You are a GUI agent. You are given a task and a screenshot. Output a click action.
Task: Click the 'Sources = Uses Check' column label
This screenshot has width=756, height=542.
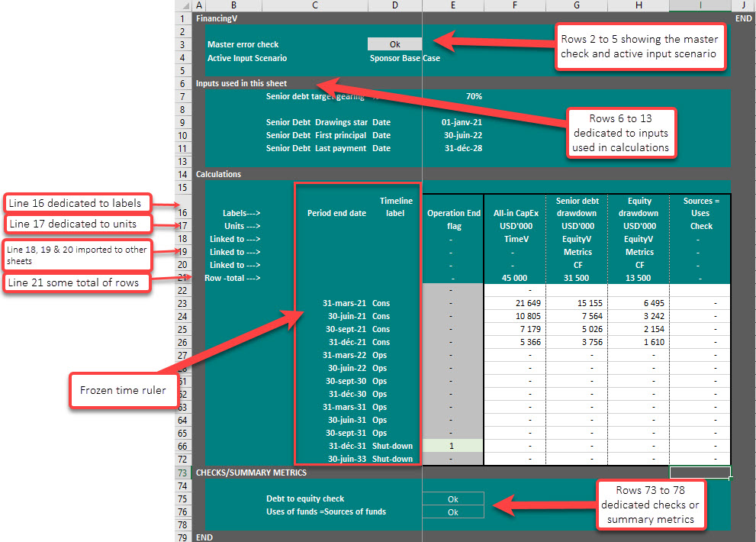pos(700,213)
